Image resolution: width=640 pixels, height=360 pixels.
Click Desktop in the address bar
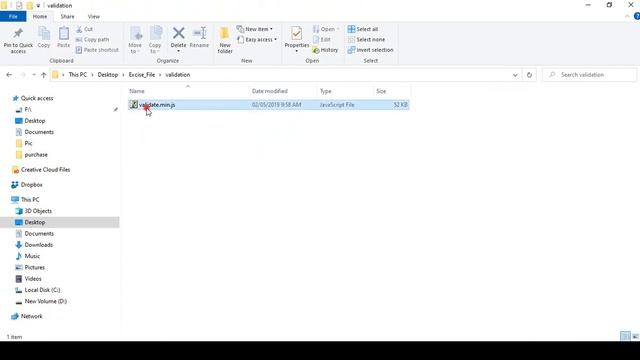(x=108, y=75)
